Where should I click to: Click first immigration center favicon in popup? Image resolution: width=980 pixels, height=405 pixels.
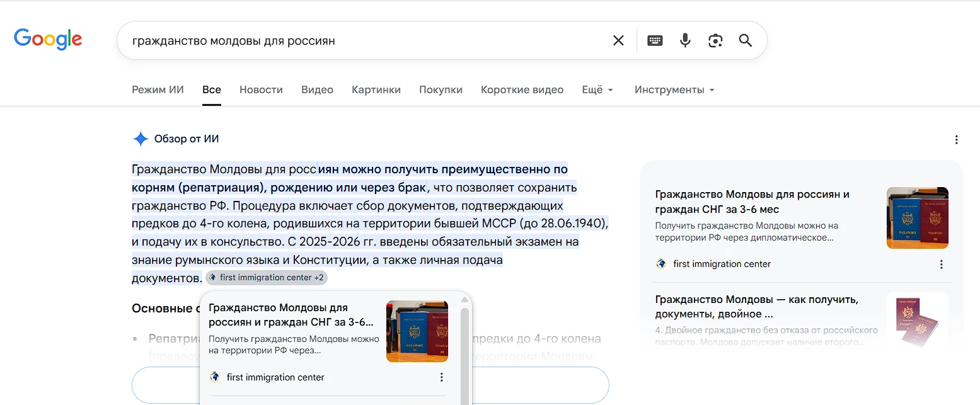214,377
